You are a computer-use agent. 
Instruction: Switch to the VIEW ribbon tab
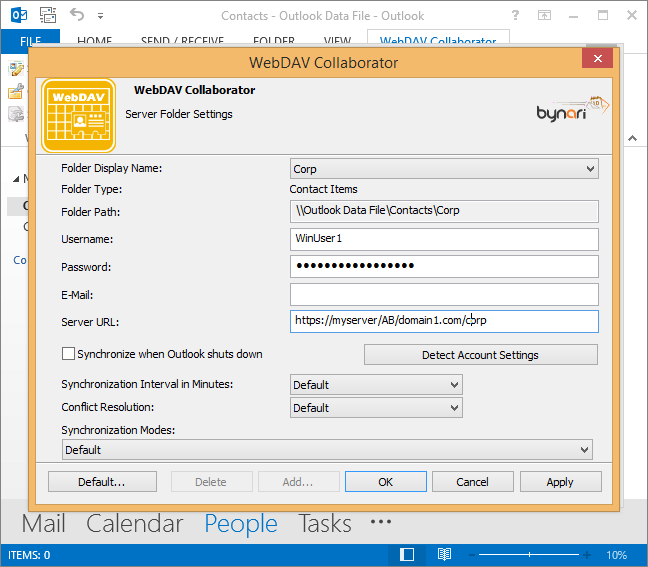point(337,41)
